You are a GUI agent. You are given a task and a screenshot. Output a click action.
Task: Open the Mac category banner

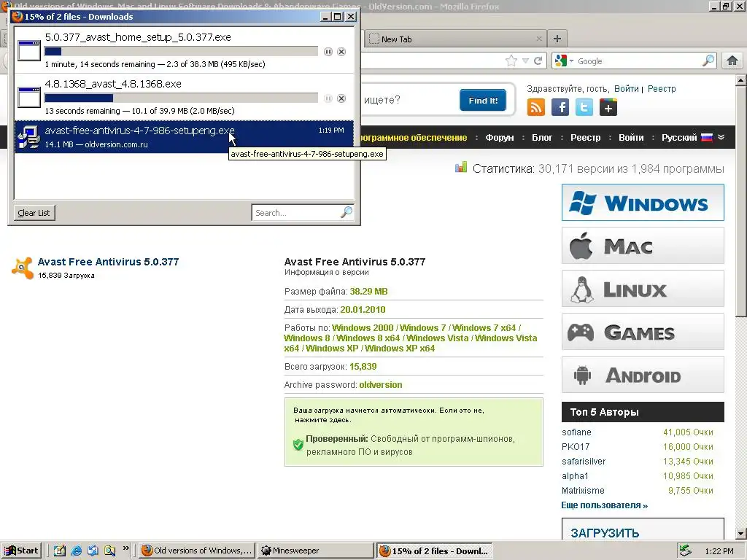click(643, 246)
